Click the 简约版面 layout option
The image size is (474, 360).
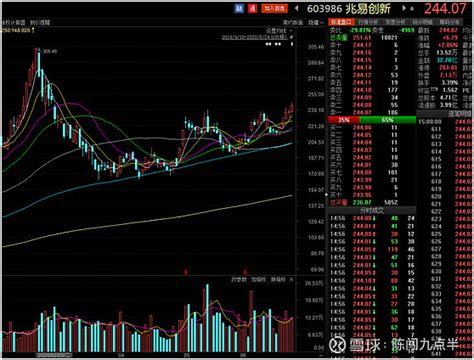[293, 23]
